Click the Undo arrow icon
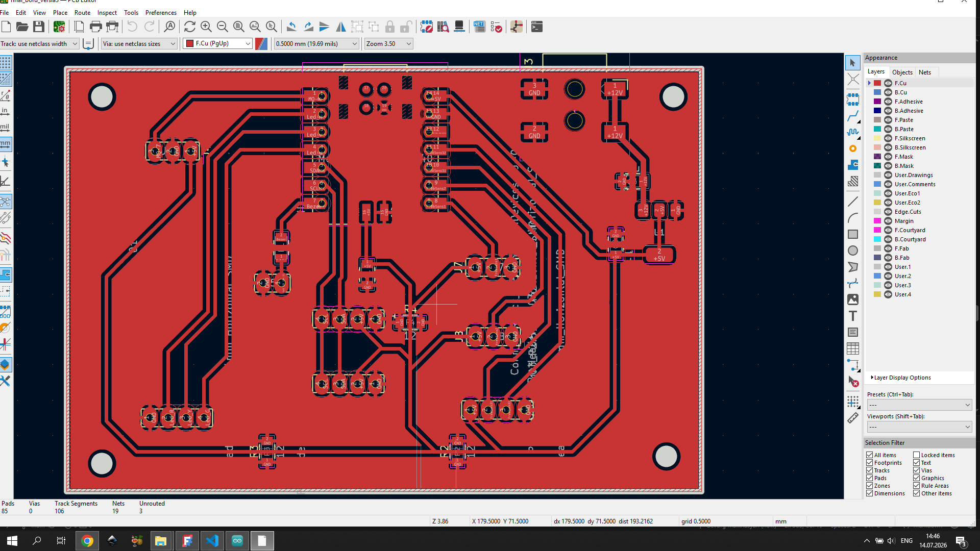 (x=132, y=27)
